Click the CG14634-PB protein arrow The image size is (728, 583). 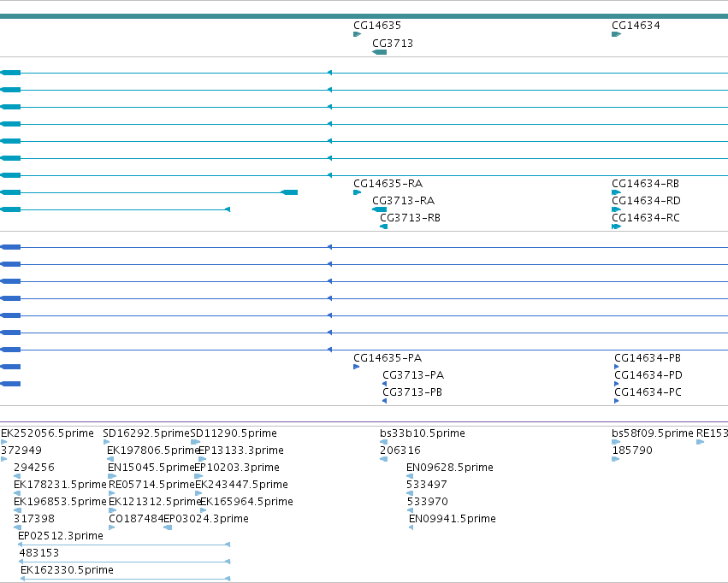click(x=617, y=367)
